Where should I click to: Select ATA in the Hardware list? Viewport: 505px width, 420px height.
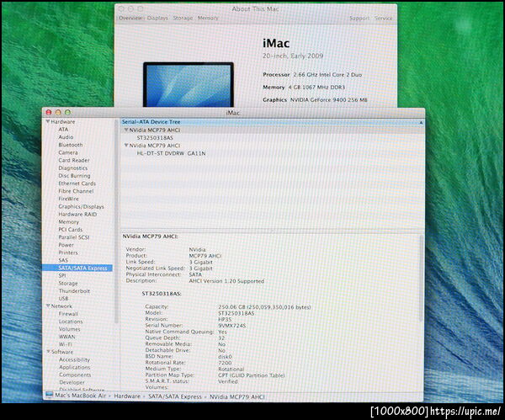pos(63,130)
